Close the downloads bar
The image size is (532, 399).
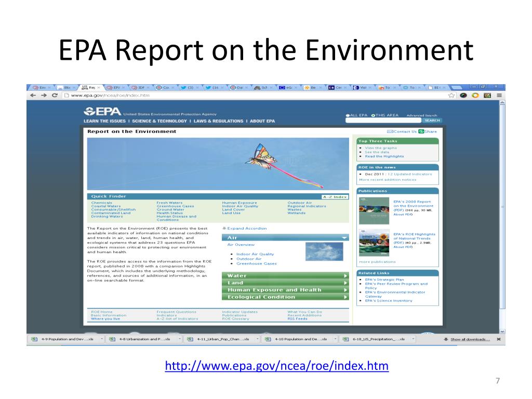(498, 339)
